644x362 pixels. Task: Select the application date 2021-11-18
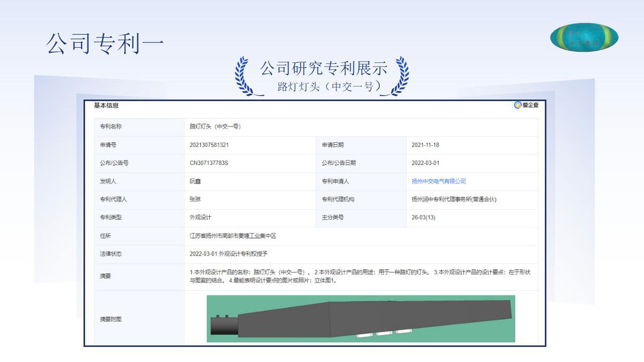(x=426, y=145)
